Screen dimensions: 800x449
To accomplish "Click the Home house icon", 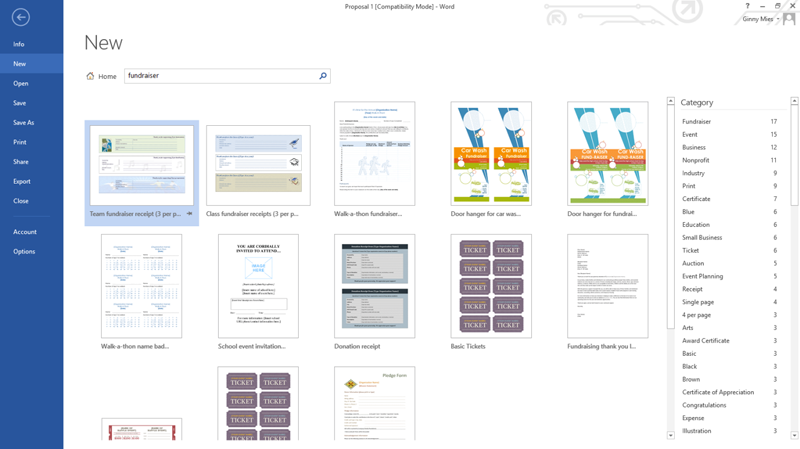I will [x=90, y=76].
